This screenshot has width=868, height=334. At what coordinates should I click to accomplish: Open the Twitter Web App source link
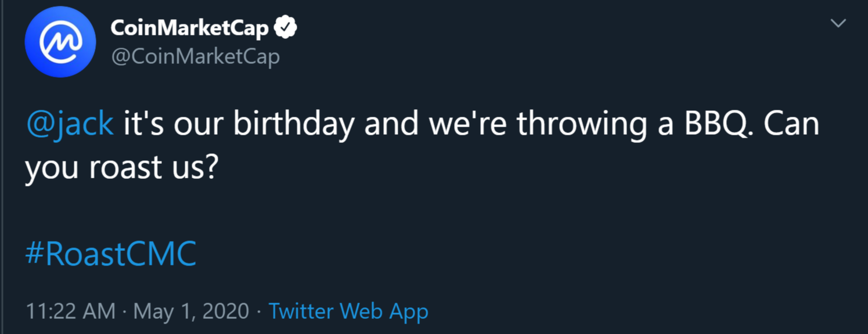[x=348, y=311]
